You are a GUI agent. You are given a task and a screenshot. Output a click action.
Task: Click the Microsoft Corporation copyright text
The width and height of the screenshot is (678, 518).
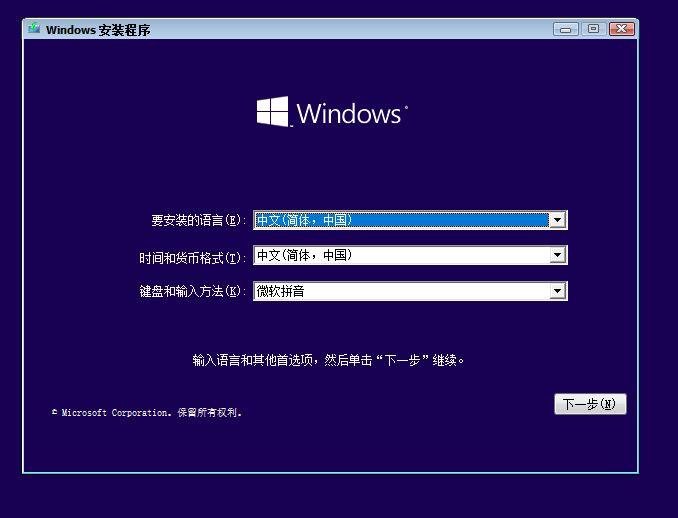point(147,412)
